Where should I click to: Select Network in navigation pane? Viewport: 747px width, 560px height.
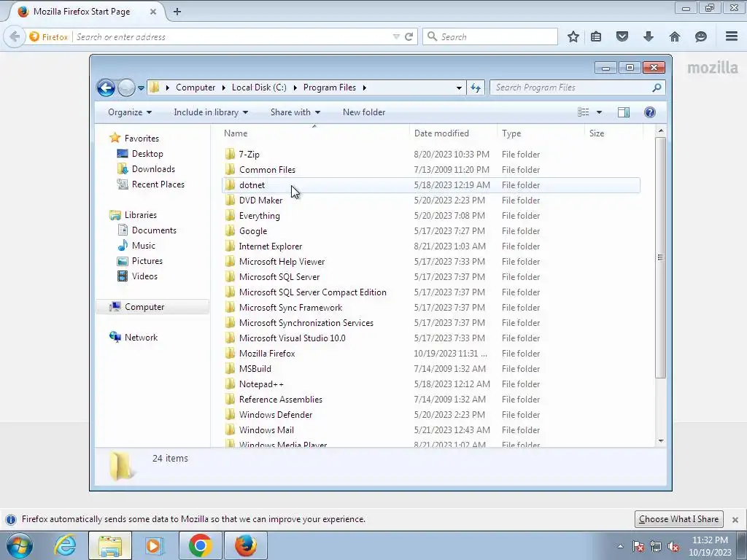141,338
